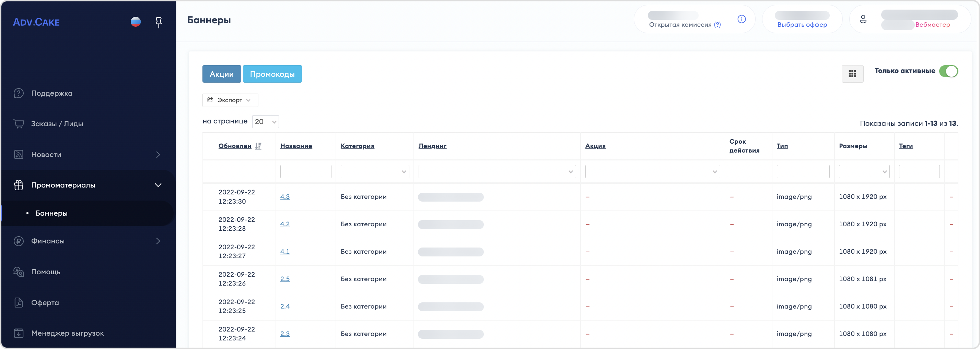This screenshot has width=980, height=349.
Task: Click the Поддержка question mark icon
Action: point(19,93)
